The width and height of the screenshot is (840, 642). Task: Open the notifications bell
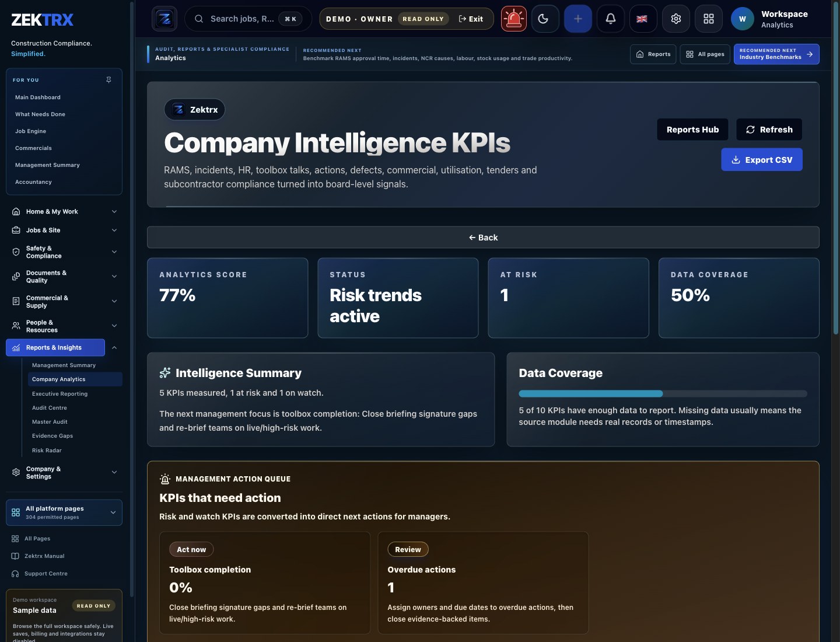click(x=611, y=19)
